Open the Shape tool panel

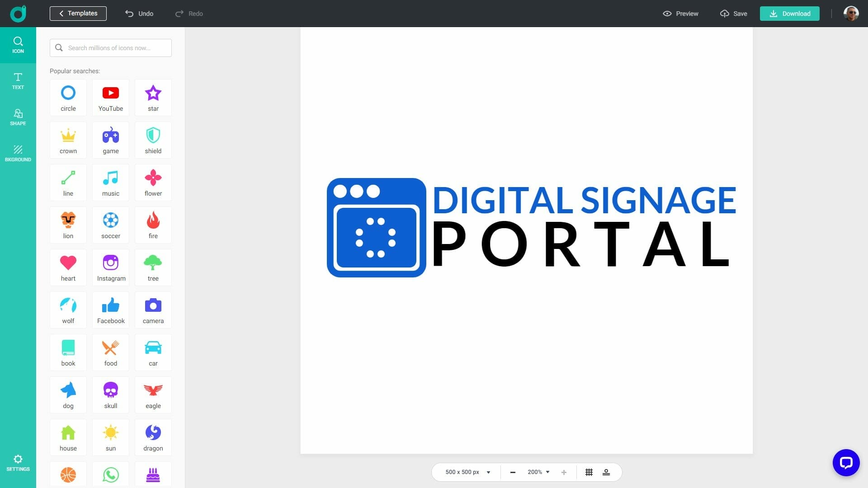pos(18,117)
